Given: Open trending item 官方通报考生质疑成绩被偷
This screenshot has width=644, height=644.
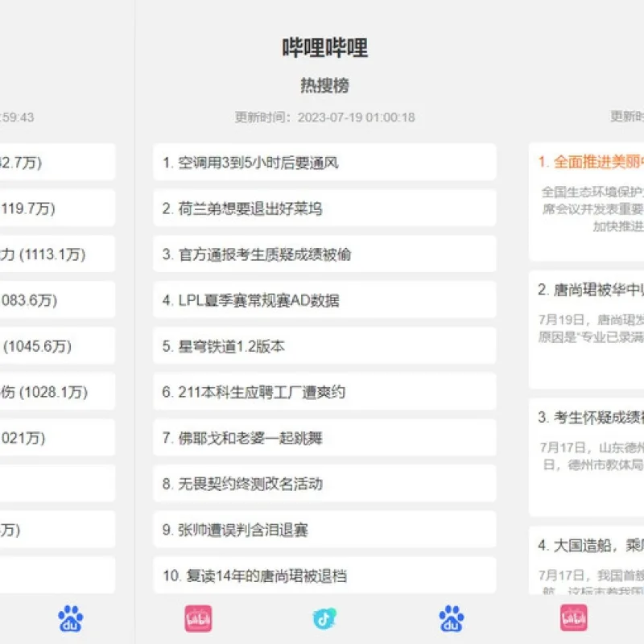Looking at the screenshot, I should (324, 254).
